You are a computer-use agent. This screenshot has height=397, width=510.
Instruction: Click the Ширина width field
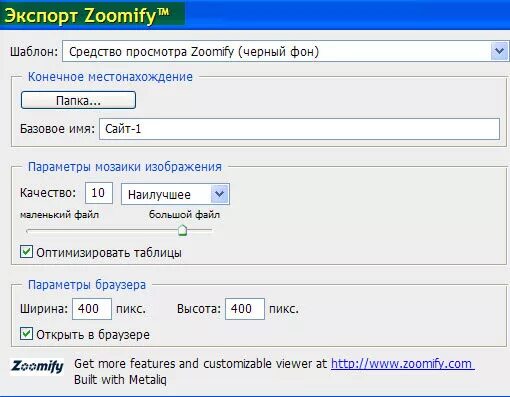coord(92,309)
